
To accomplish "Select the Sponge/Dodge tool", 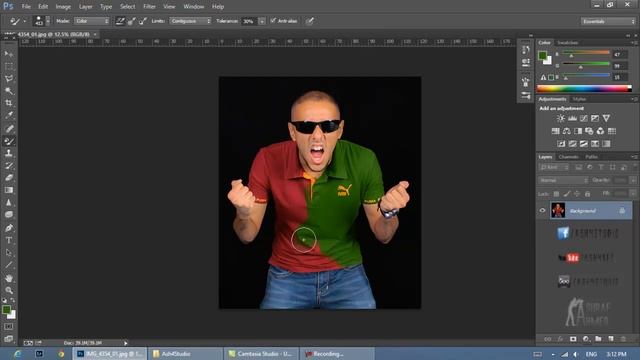I will [9, 215].
